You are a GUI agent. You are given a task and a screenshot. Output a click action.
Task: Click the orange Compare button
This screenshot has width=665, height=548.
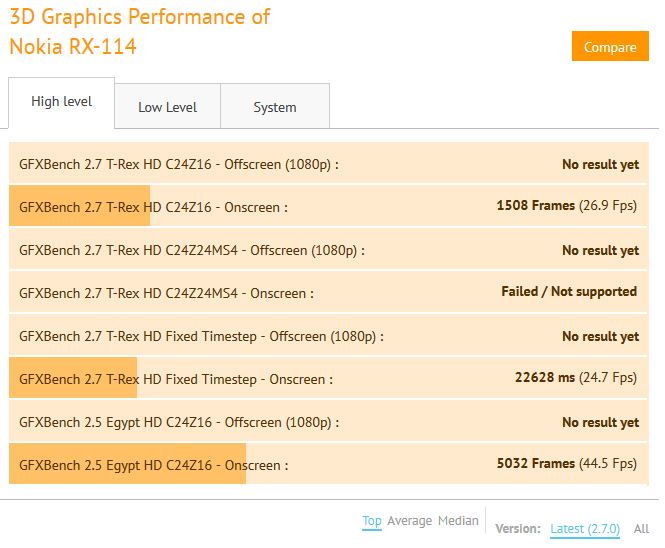(x=610, y=46)
